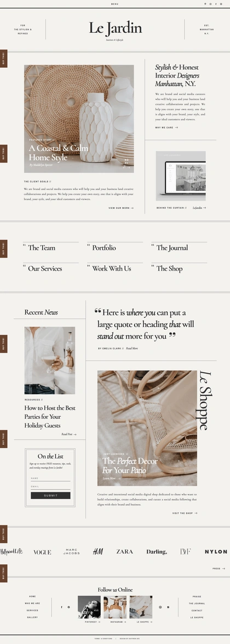Go to the next slide on the featured image
Screen dimensions: 230x644
tap(129, 168)
